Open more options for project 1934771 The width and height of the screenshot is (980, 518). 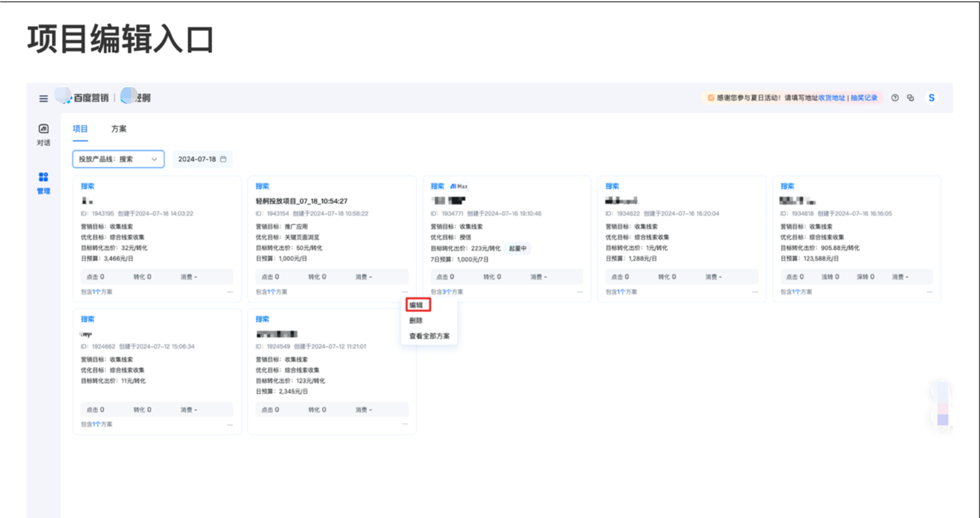coord(580,292)
